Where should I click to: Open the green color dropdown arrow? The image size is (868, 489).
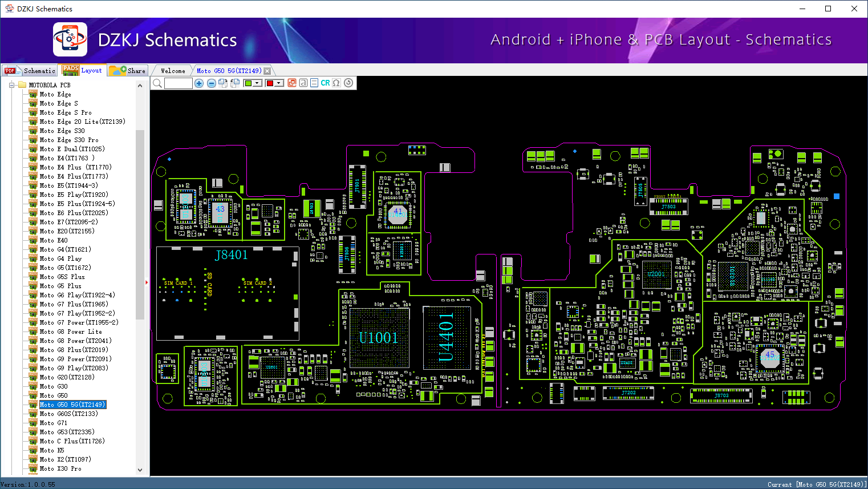tap(258, 83)
